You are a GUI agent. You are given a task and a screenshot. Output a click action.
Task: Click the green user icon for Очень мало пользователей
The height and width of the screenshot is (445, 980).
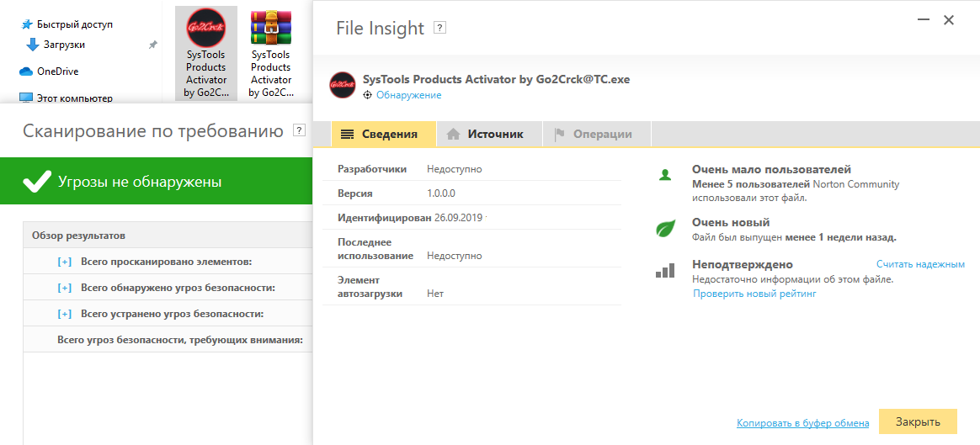[x=665, y=175]
